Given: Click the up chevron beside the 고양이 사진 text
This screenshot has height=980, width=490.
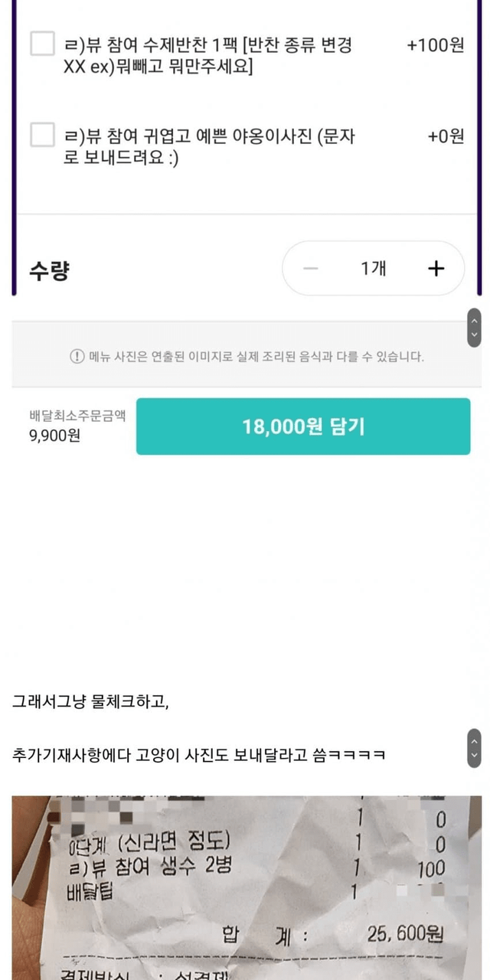Looking at the screenshot, I should (475, 741).
